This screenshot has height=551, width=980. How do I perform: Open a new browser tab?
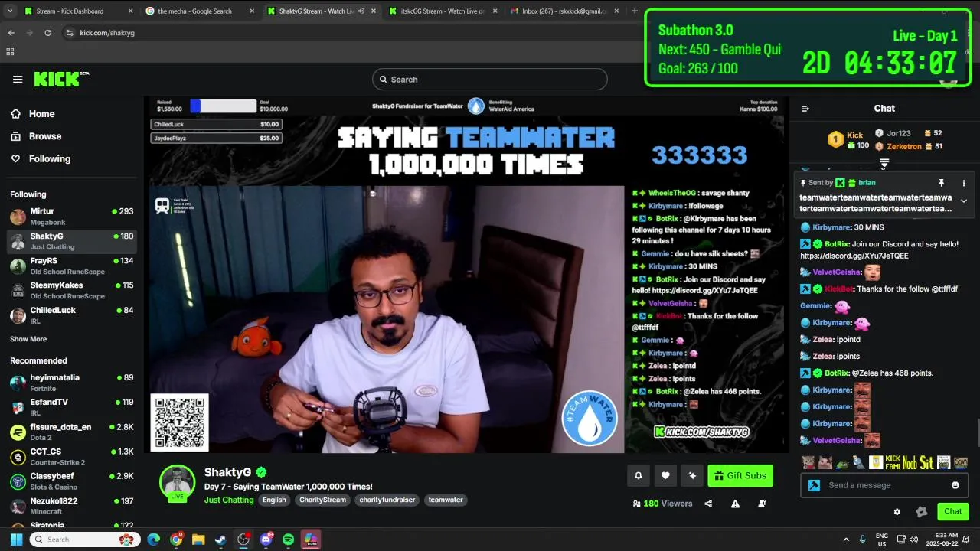coord(635,11)
